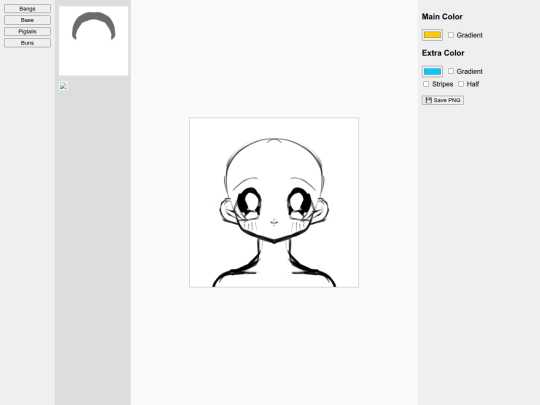Select the Buns category button
This screenshot has height=405, width=540.
(27, 43)
